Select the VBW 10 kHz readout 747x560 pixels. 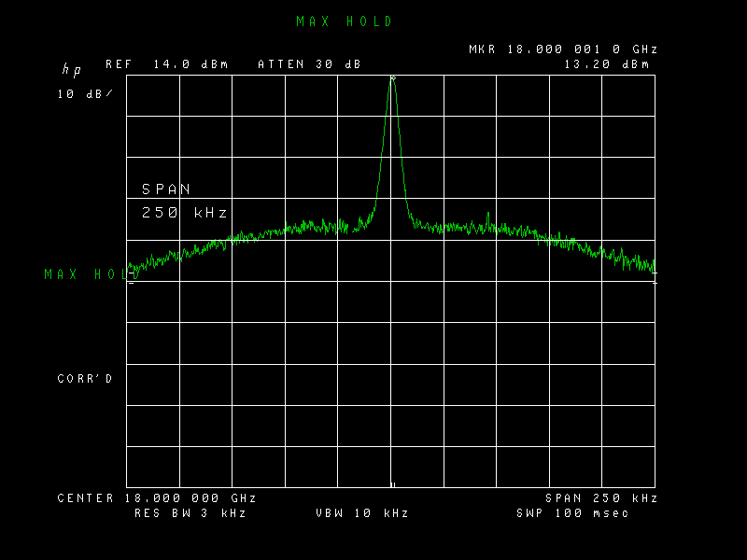click(x=362, y=512)
